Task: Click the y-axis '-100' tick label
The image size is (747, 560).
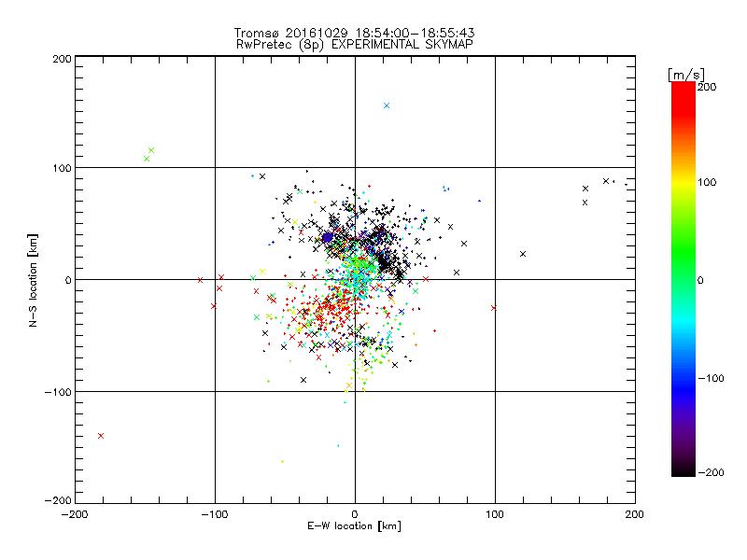Action: click(x=58, y=392)
